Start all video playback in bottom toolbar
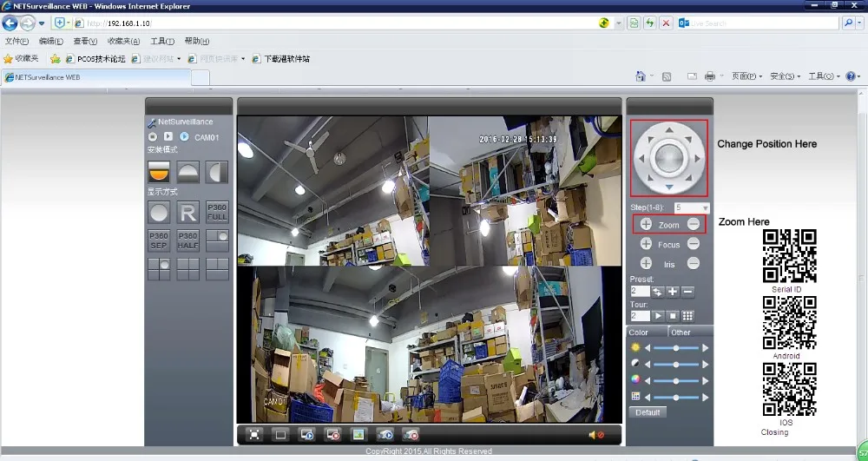Image resolution: width=868 pixels, height=461 pixels. click(x=307, y=435)
